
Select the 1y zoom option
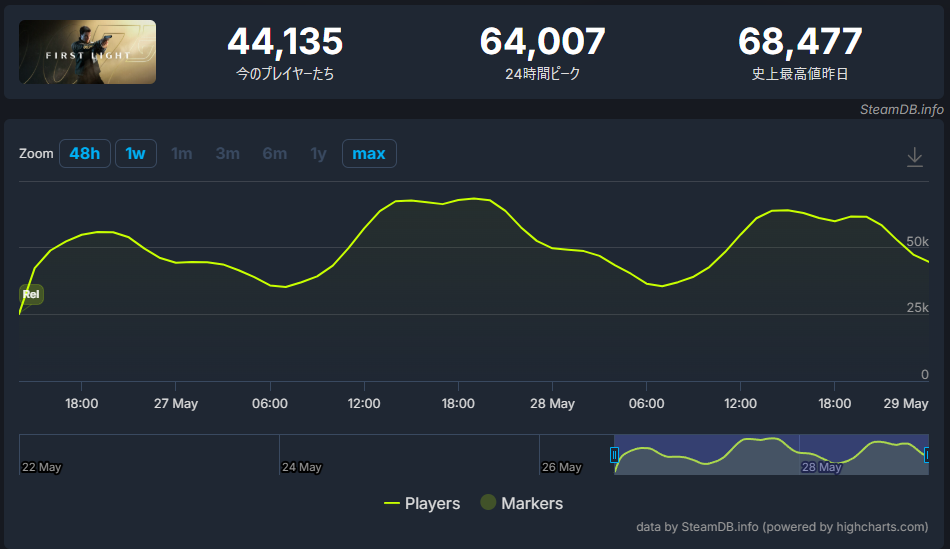318,153
